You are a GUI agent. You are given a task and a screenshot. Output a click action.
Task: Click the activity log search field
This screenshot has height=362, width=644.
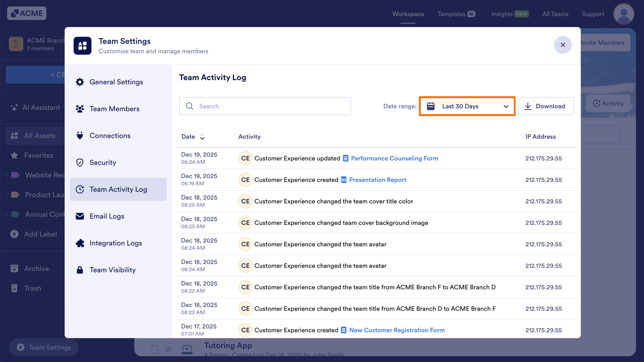point(265,106)
